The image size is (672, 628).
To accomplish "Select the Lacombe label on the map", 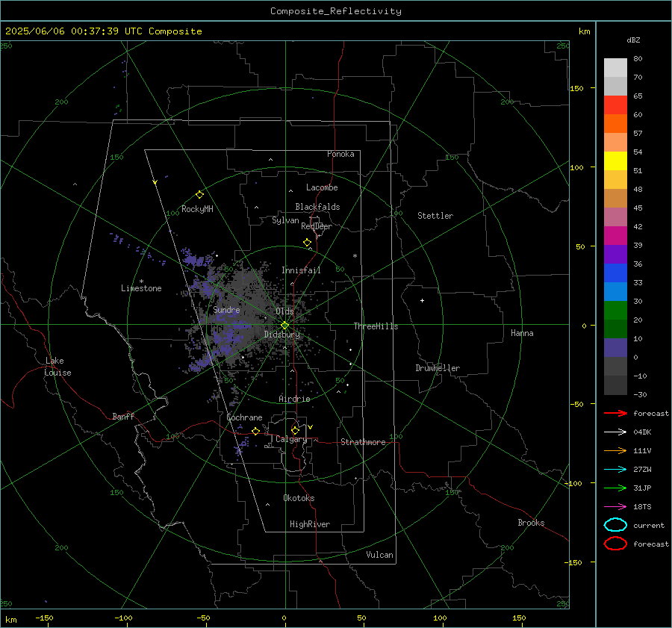I will pos(322,187).
